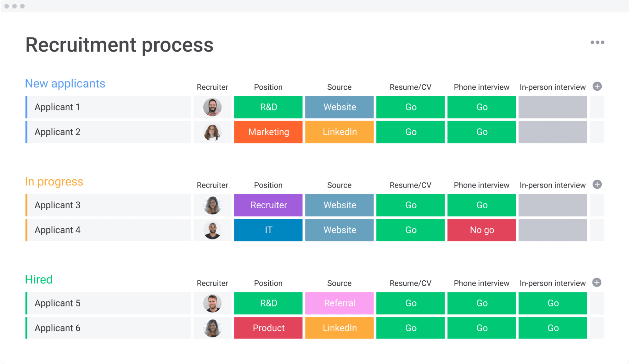Click Applicant 1 recruiter avatar icon

click(x=212, y=107)
